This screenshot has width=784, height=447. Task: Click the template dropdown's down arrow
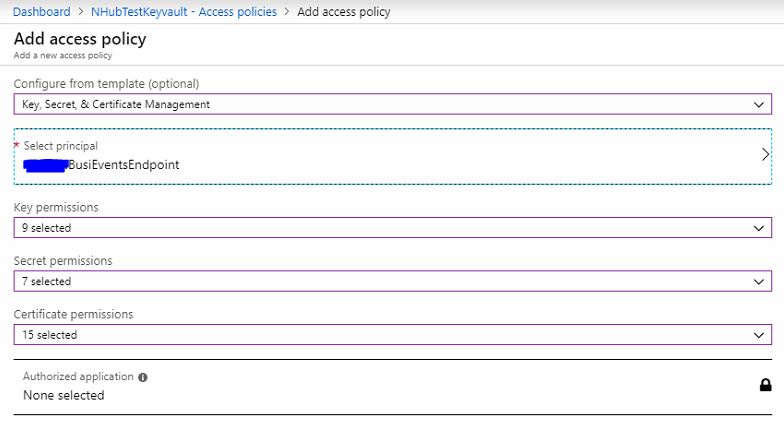(759, 104)
